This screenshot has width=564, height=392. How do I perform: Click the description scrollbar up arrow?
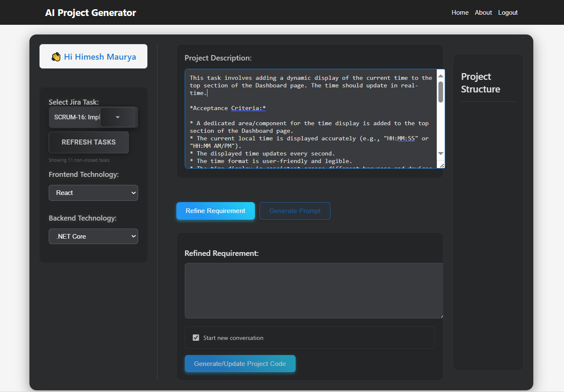(x=441, y=76)
